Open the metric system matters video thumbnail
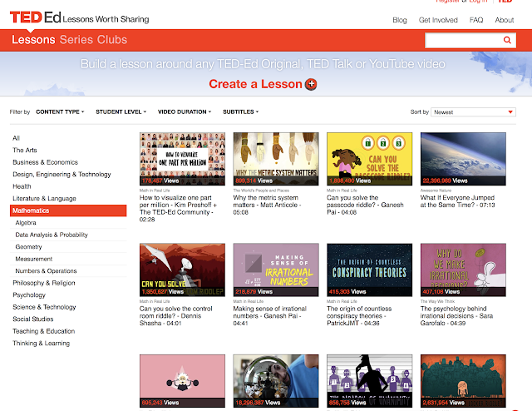Image resolution: width=532 pixels, height=411 pixels. pyautogui.click(x=276, y=159)
